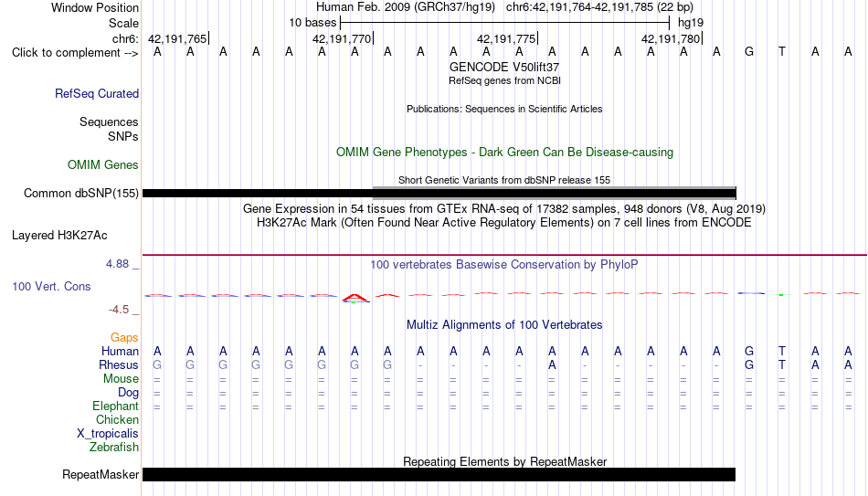Image resolution: width=868 pixels, height=496 pixels.
Task: Click the H3K27Ac Mark ENCODE track title
Action: (504, 223)
